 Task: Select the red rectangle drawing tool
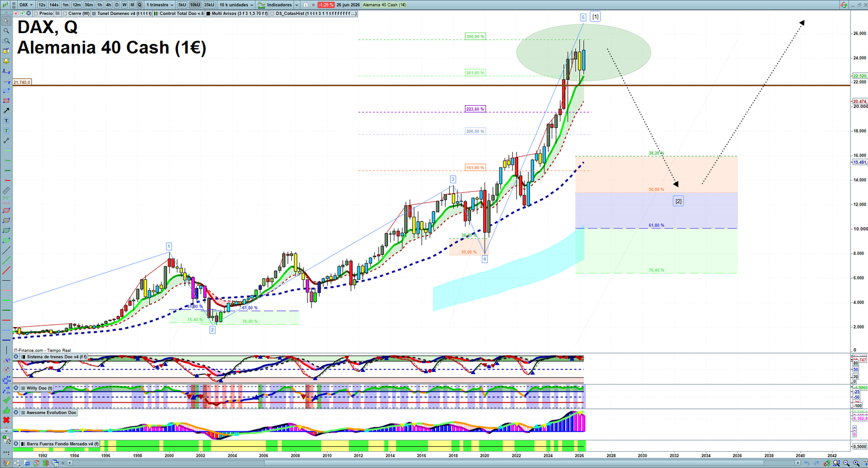(7, 101)
